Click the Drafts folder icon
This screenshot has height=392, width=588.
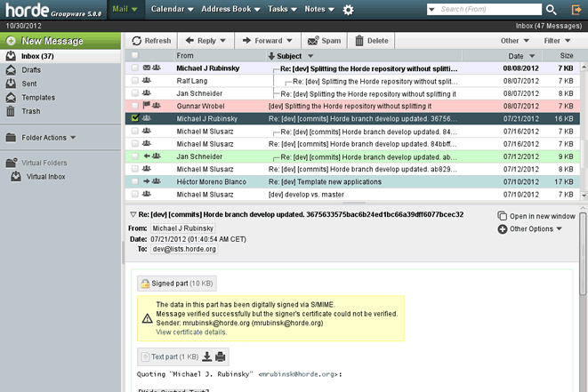11,70
